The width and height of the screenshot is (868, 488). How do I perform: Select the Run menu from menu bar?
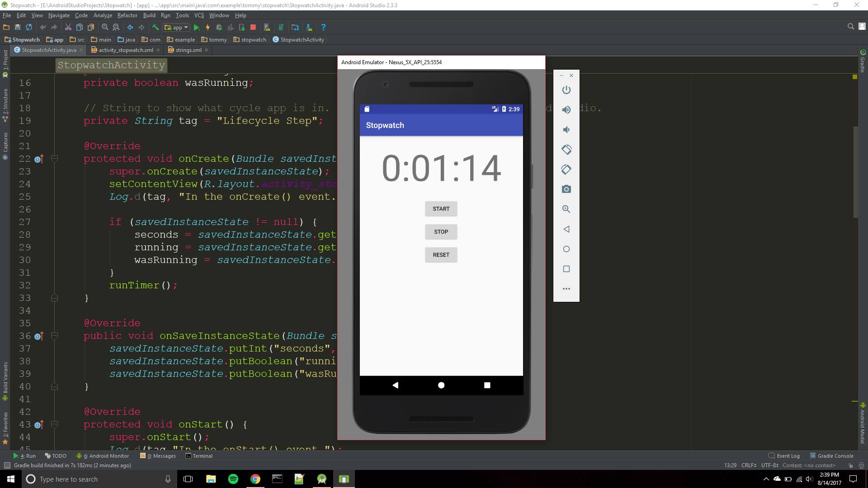(165, 15)
